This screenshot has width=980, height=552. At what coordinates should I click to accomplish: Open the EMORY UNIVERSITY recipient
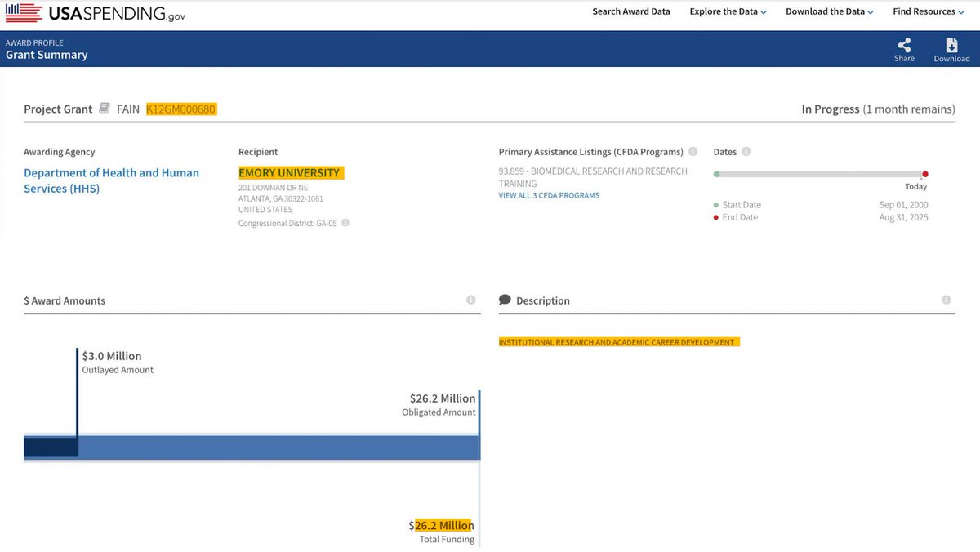pos(291,173)
